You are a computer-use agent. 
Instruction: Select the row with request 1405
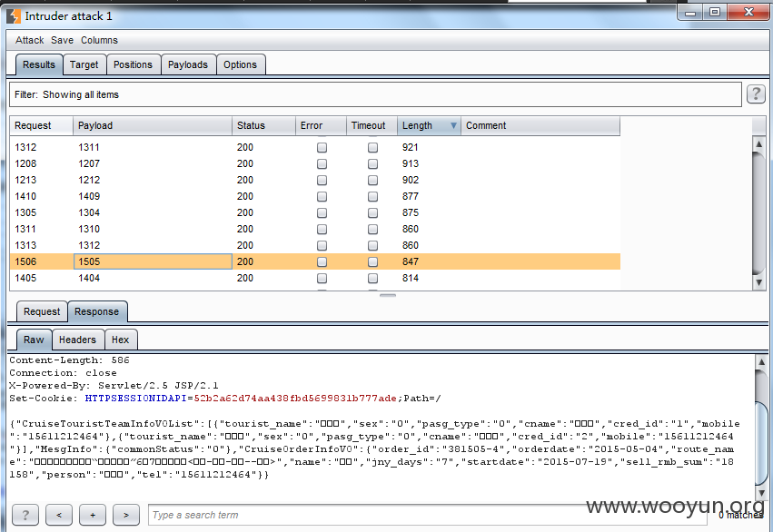(x=315, y=278)
